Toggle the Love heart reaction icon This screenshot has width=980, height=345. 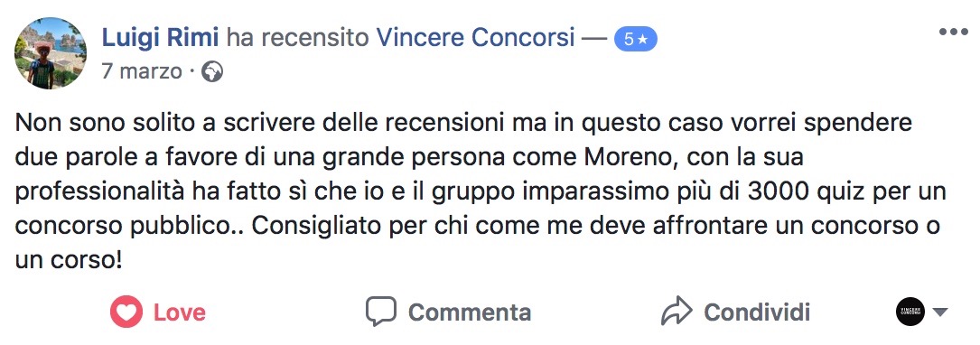pos(126,312)
